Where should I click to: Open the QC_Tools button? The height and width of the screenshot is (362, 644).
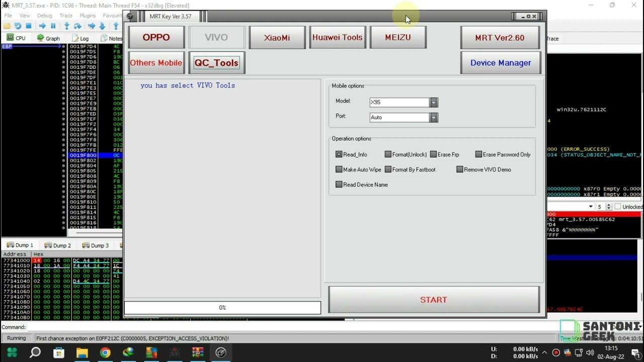[x=216, y=63]
